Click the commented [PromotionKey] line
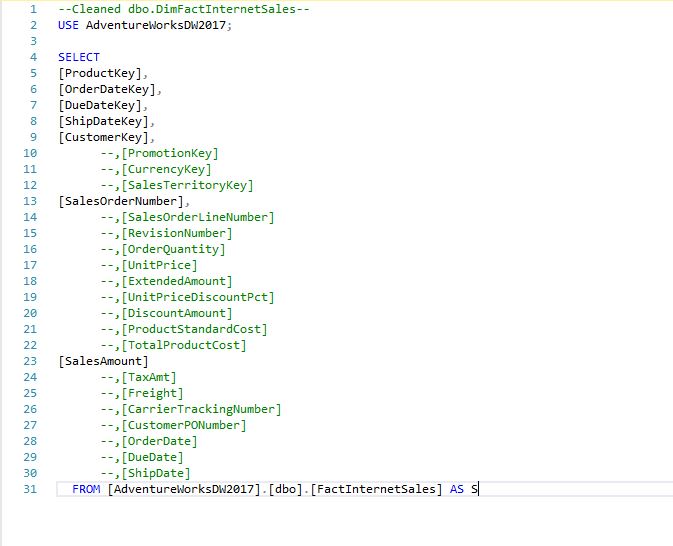This screenshot has width=673, height=546. (160, 153)
